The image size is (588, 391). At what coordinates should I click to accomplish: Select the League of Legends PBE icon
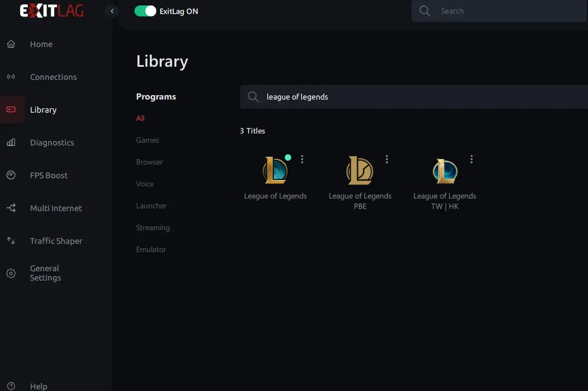pos(360,171)
